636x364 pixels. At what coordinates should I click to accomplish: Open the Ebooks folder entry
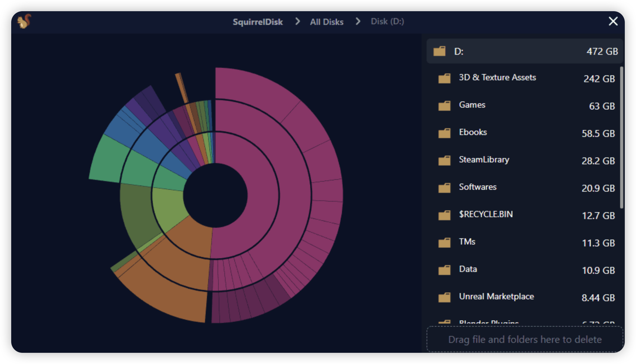click(x=525, y=133)
